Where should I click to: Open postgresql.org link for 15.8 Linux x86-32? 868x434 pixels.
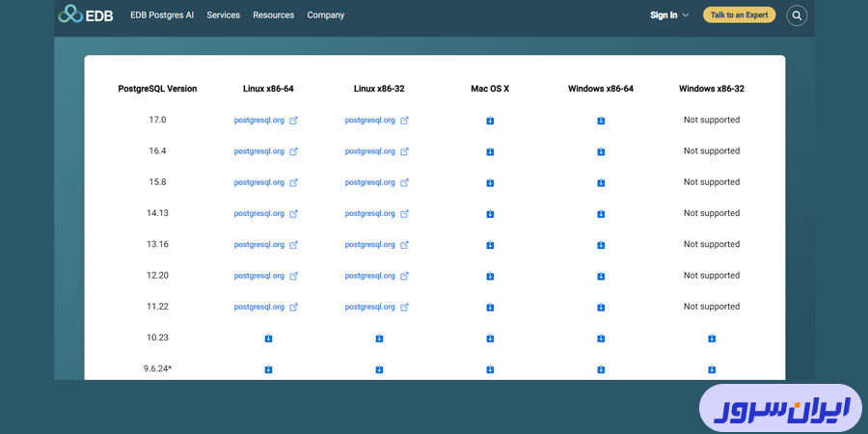click(376, 182)
